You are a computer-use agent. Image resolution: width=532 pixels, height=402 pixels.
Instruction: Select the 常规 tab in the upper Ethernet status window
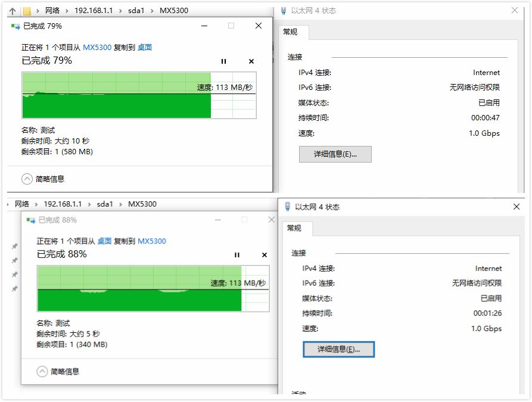(291, 32)
